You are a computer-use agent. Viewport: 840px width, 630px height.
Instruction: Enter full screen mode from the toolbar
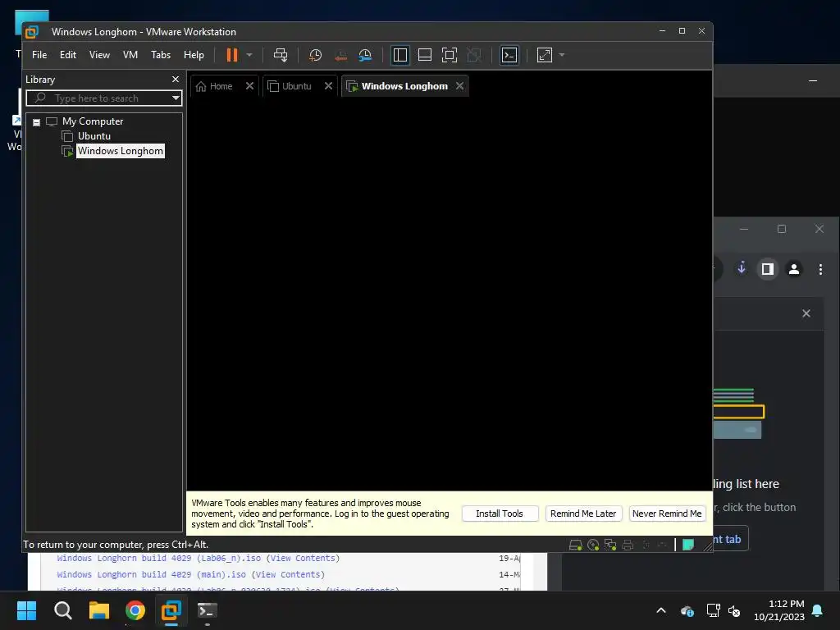450,55
